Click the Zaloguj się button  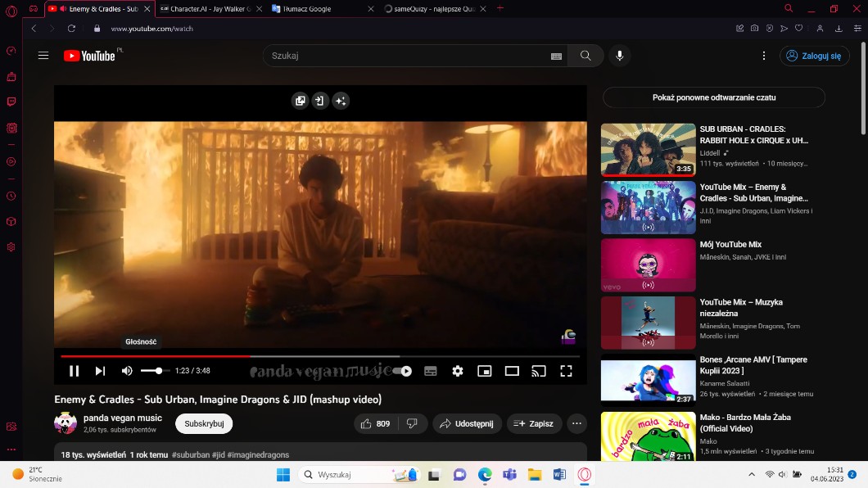coord(814,56)
